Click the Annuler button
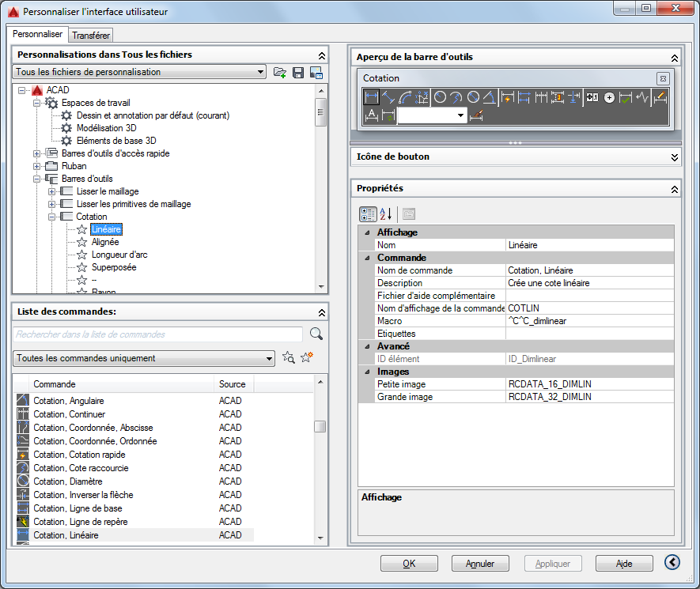Viewport: 700px width, 589px height. [480, 564]
